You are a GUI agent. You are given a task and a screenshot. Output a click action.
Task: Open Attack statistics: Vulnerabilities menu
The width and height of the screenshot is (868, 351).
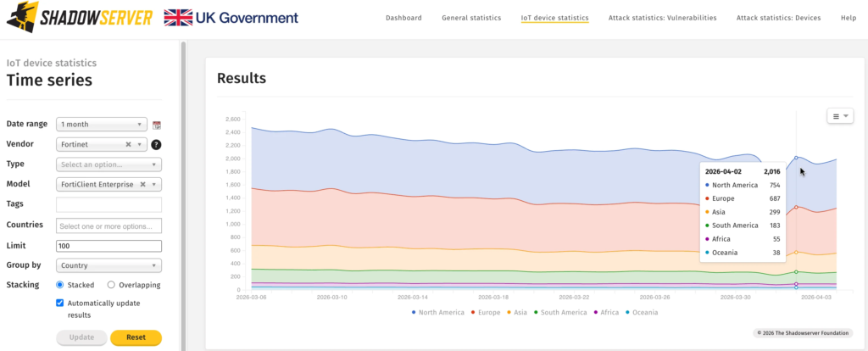(662, 18)
